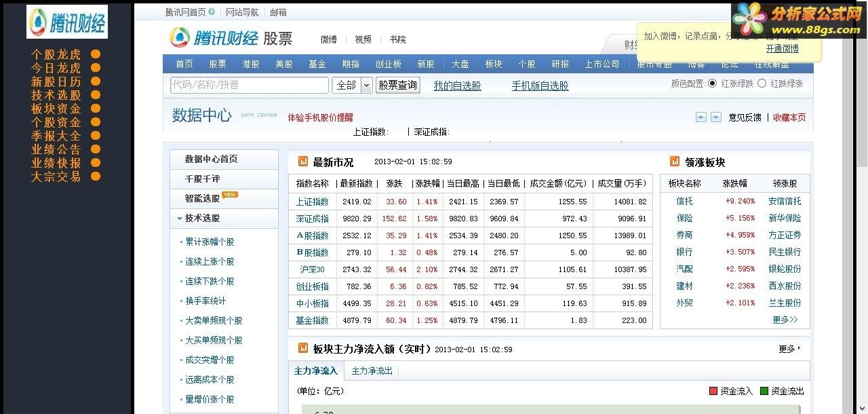Click the 腾讯财经 股票 header logo
This screenshot has width=868, height=414.
coord(231,38)
